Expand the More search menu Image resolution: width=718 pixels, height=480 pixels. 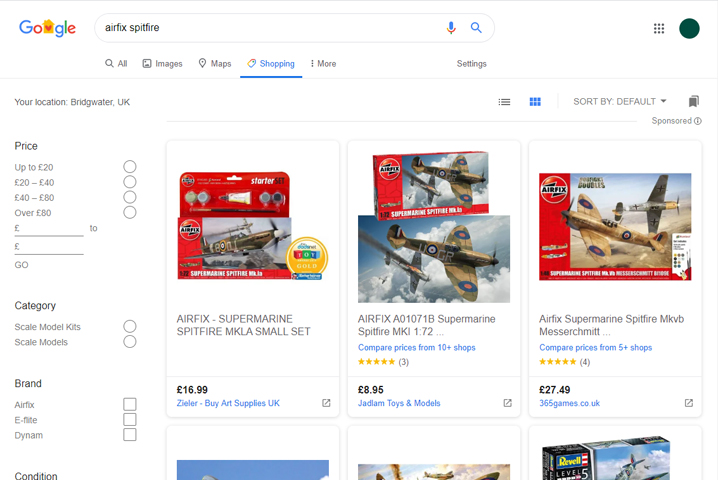(323, 64)
